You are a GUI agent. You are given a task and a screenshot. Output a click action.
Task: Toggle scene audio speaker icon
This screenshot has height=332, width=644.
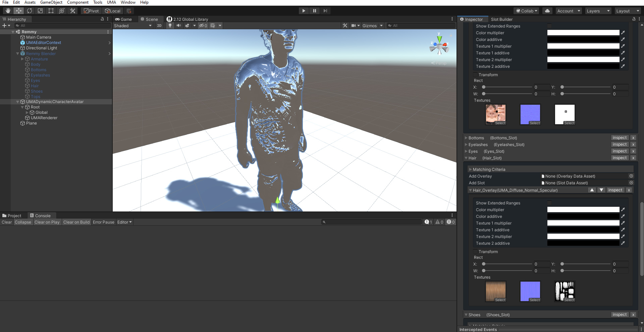coord(178,26)
